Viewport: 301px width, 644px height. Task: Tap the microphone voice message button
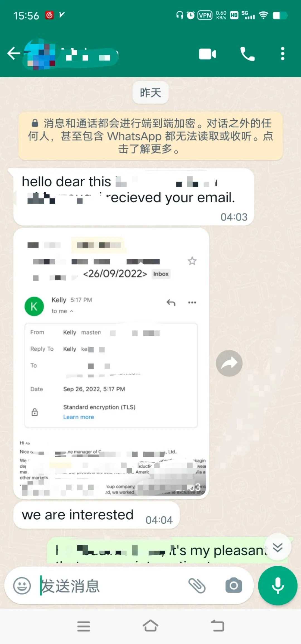(x=278, y=585)
